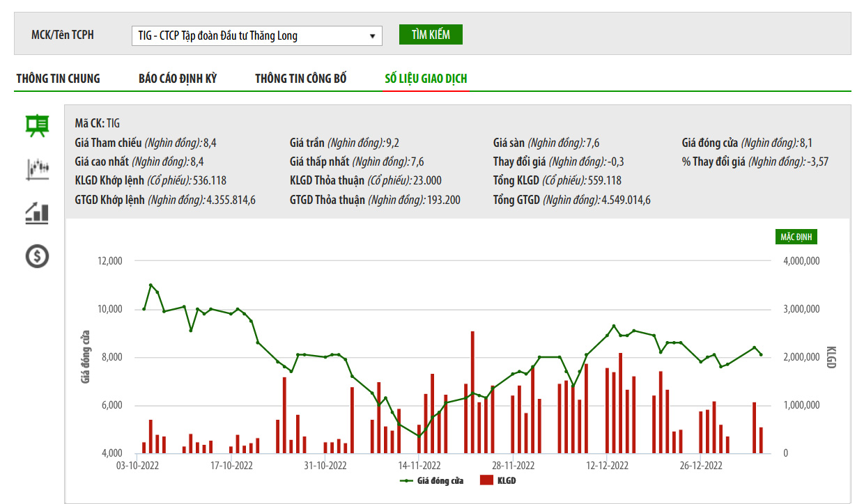Click the Giá đóng cửa vertical axis title
This screenshot has height=504, width=864.
pos(86,357)
